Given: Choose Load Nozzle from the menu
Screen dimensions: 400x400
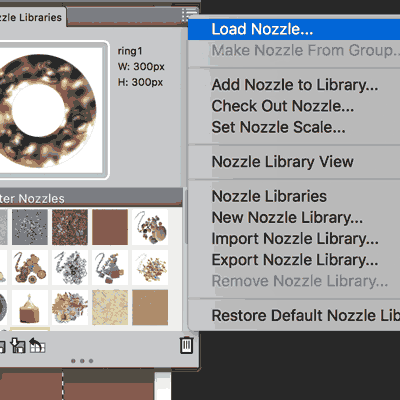Looking at the screenshot, I should (294, 29).
